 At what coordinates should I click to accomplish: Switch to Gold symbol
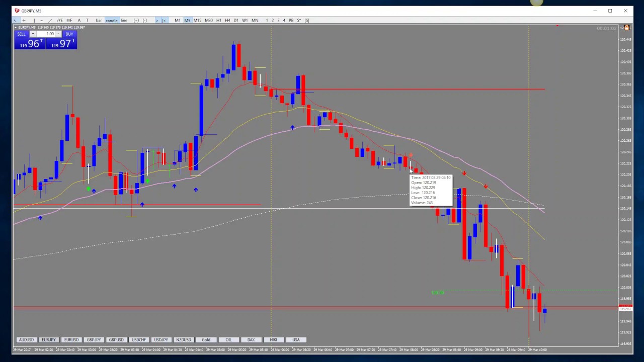(206, 340)
